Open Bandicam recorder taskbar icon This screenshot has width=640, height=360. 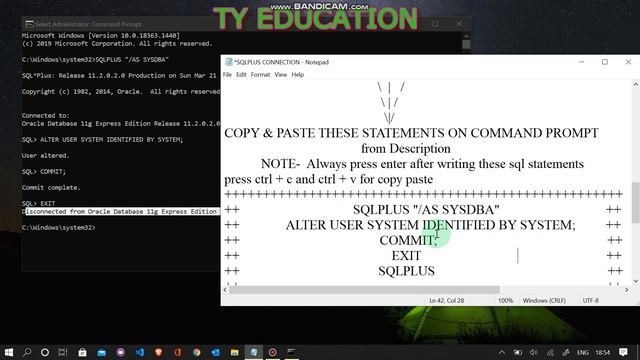tap(273, 352)
